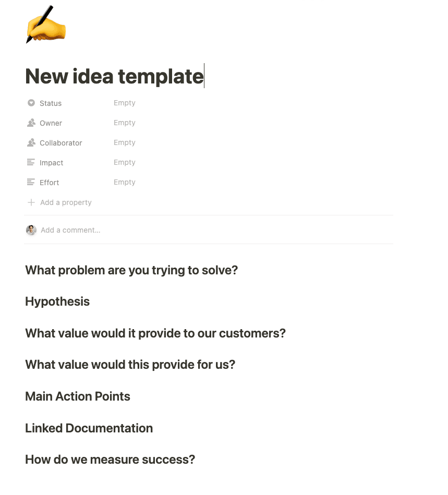448x495 pixels.
Task: Click the Linked Documentation heading
Action: [89, 428]
